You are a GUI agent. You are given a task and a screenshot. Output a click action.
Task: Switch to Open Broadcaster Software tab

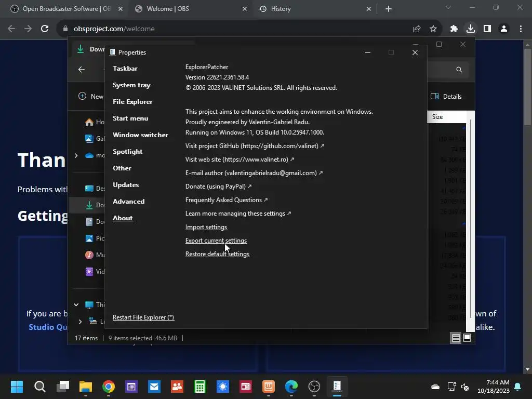[66, 9]
